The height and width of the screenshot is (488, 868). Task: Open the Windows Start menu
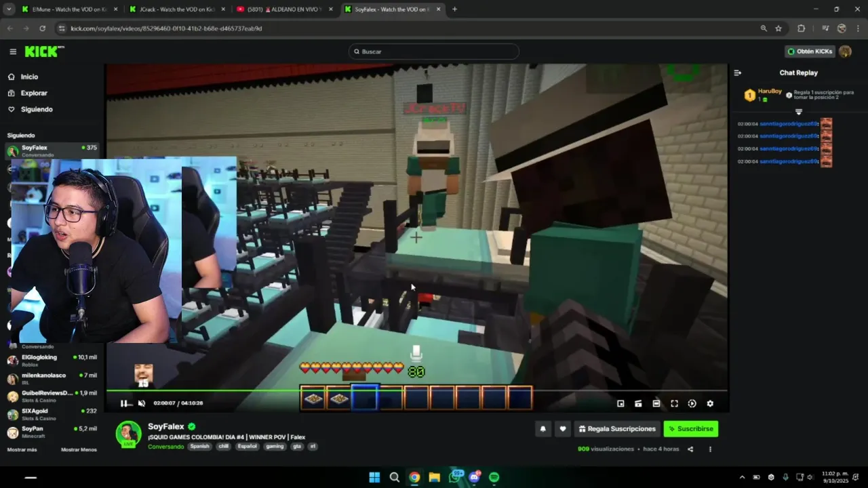374,477
